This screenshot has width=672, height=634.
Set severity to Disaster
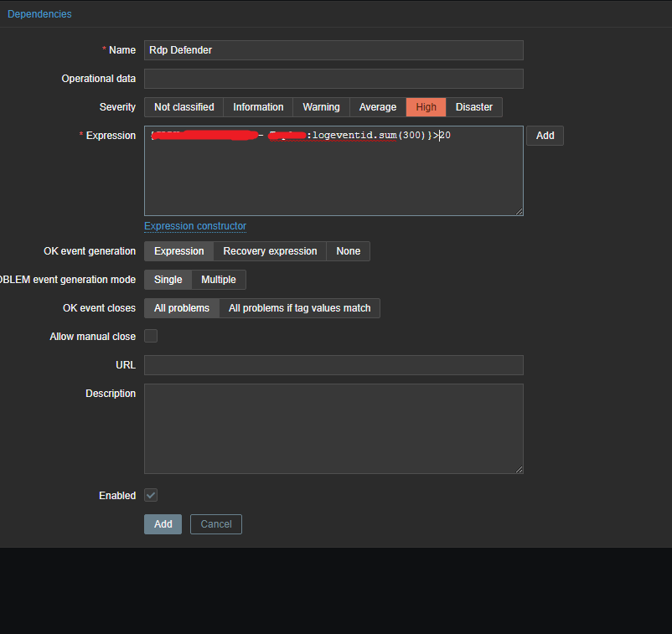pos(473,107)
